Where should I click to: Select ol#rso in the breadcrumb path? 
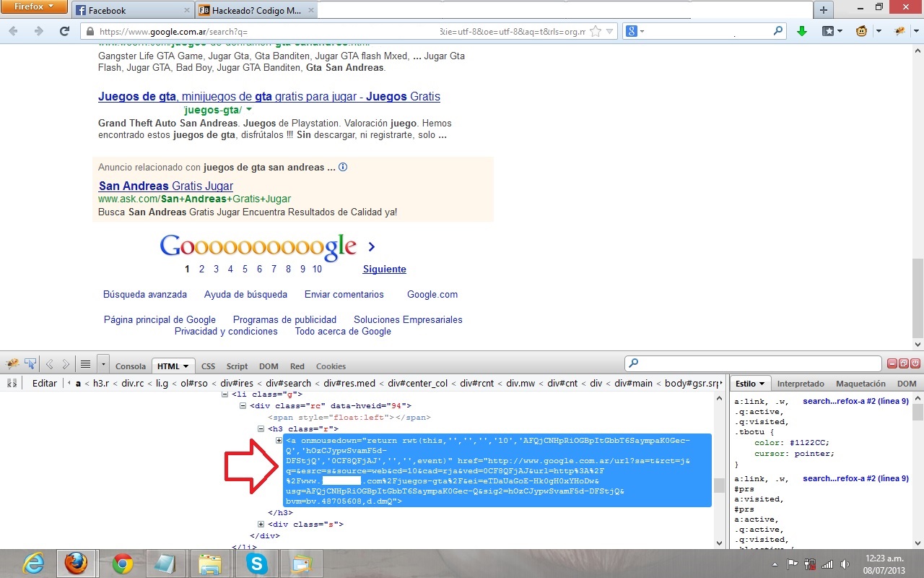coord(194,384)
